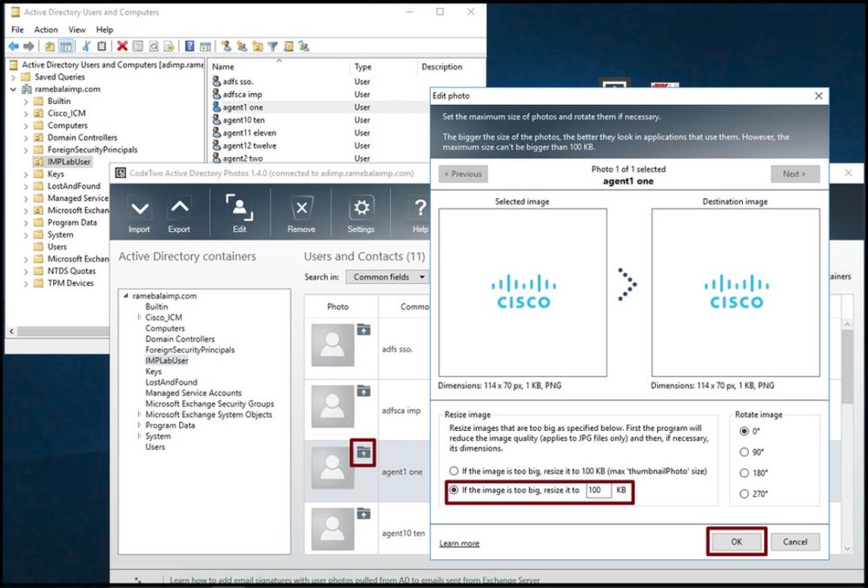Click the blue Help question mark icon
Screen dimensions: 868x588
pos(190,46)
